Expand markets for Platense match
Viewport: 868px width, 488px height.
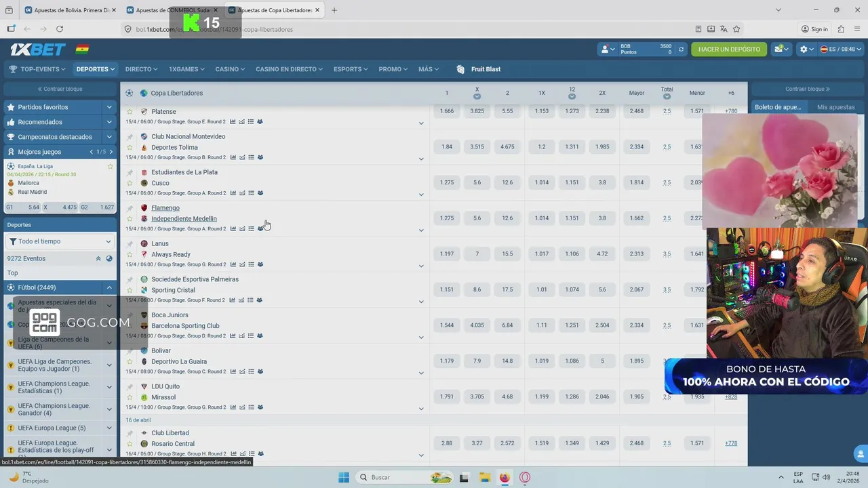pyautogui.click(x=421, y=123)
